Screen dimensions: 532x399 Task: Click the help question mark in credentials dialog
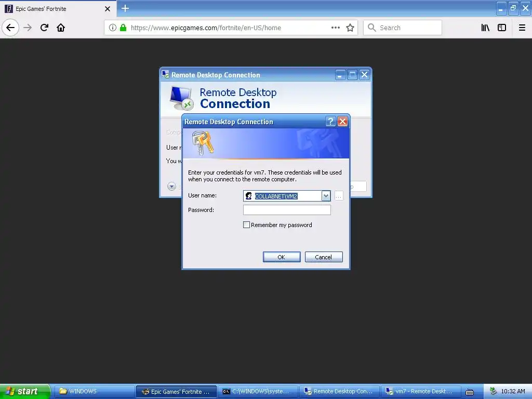pos(330,122)
